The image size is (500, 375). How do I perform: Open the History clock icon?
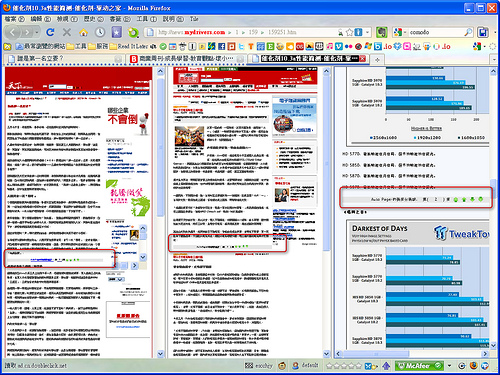coord(100,32)
